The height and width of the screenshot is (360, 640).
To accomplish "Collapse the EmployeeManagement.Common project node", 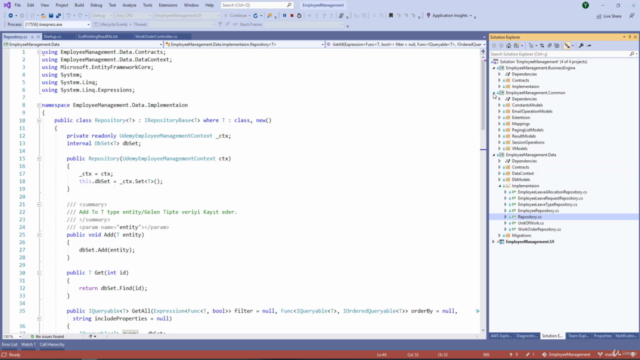I will coord(494,93).
